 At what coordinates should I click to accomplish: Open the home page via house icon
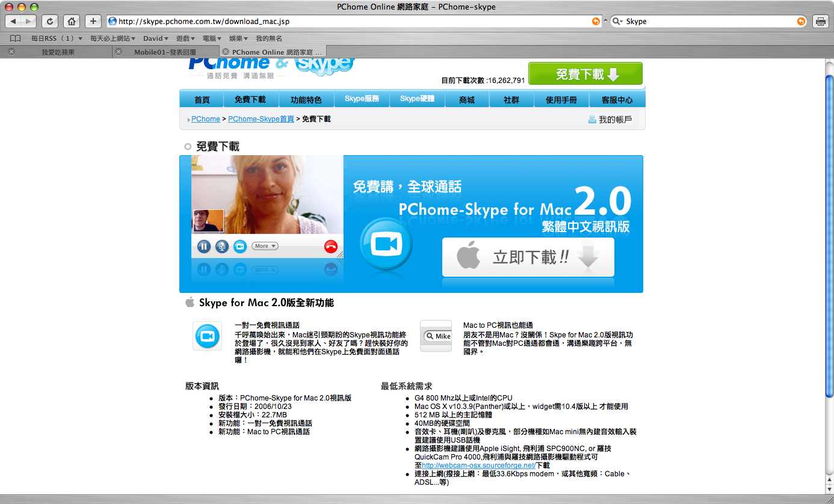(72, 21)
